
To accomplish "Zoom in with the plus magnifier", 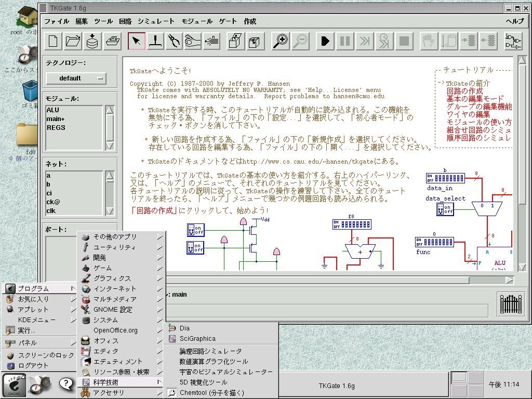I will (x=281, y=42).
